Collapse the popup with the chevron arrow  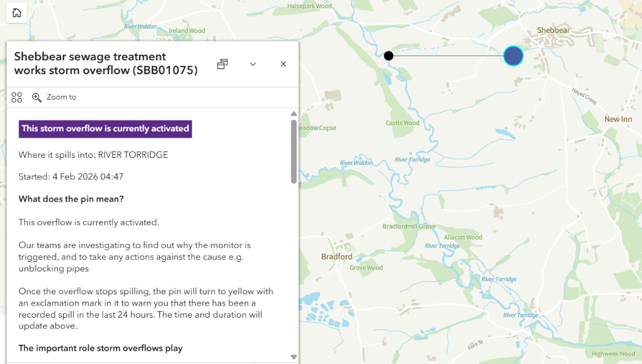253,64
